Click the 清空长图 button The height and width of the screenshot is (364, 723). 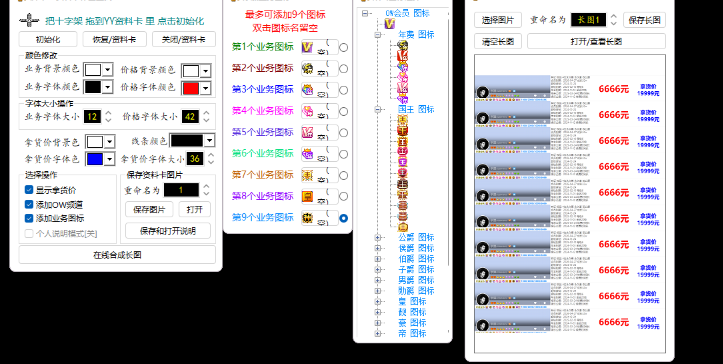click(x=498, y=41)
